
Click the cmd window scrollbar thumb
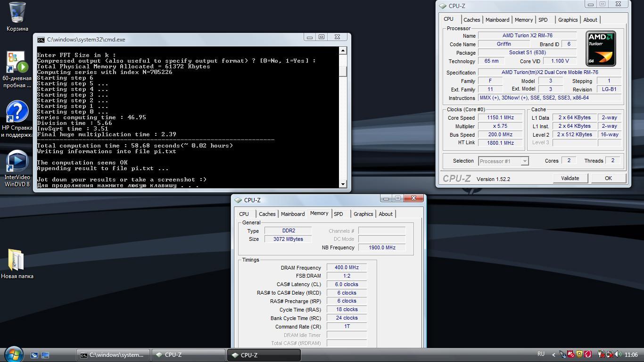(x=343, y=71)
